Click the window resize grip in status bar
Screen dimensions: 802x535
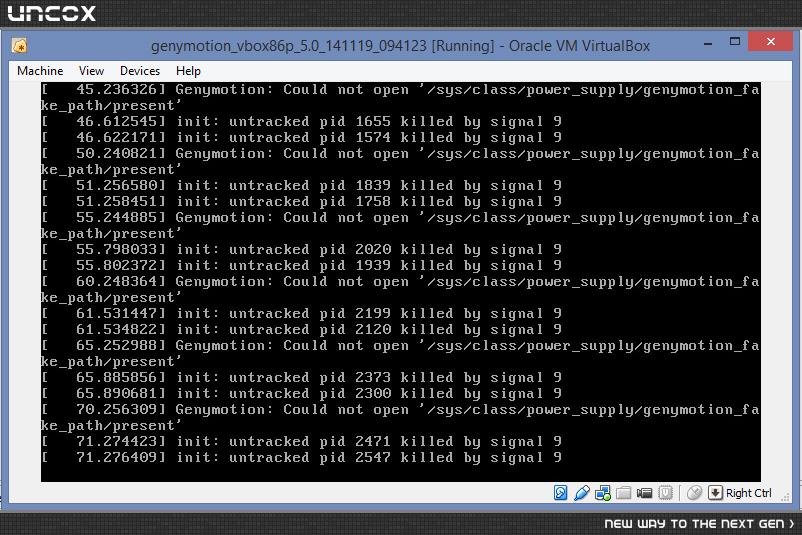tap(785, 497)
